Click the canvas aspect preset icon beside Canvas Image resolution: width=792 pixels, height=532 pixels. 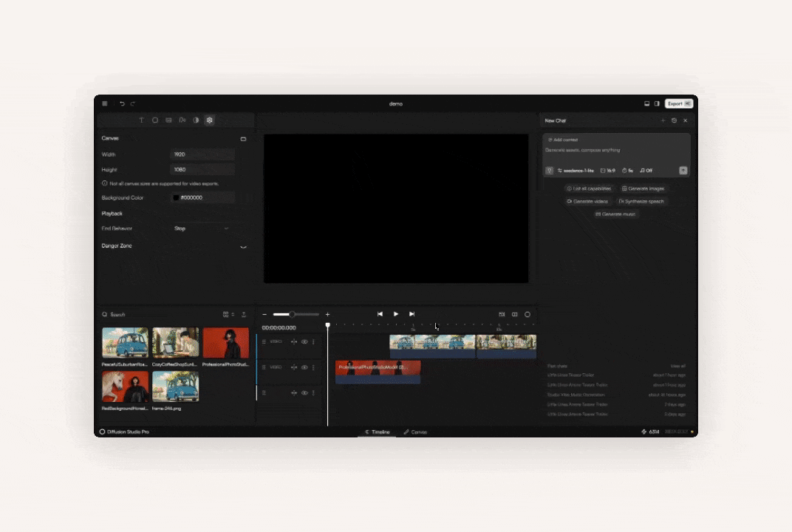coord(243,139)
